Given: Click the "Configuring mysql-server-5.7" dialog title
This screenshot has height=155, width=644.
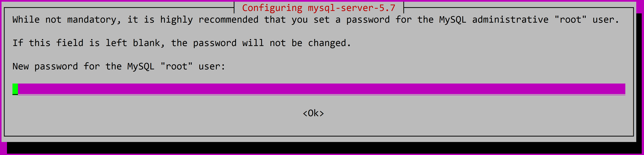Looking at the screenshot, I should pos(319,8).
